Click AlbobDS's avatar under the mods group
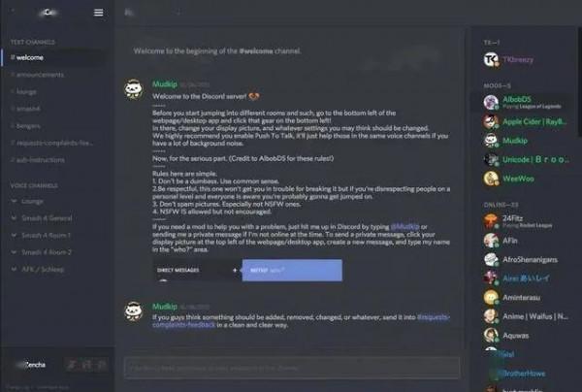Screen dimensions: 582x392 coord(491,102)
